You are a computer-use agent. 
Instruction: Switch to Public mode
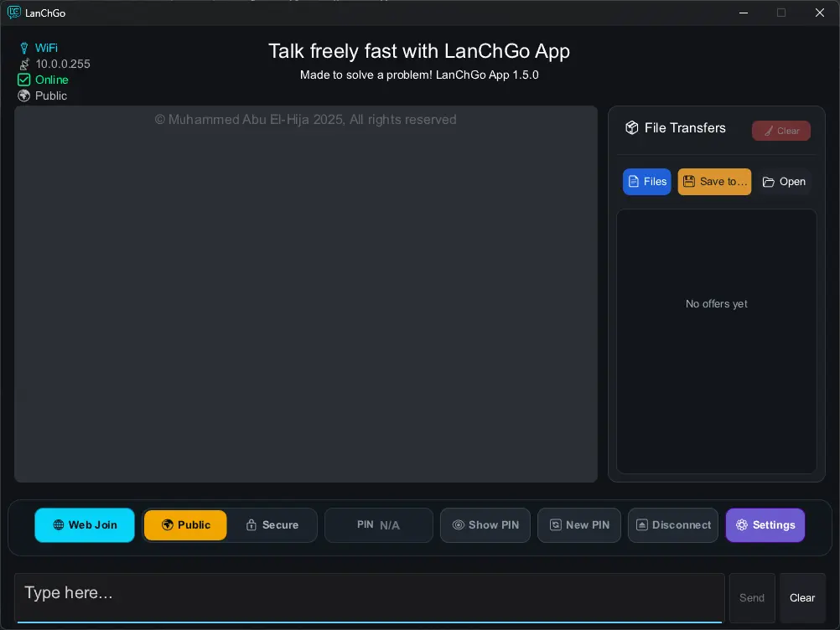click(x=185, y=525)
